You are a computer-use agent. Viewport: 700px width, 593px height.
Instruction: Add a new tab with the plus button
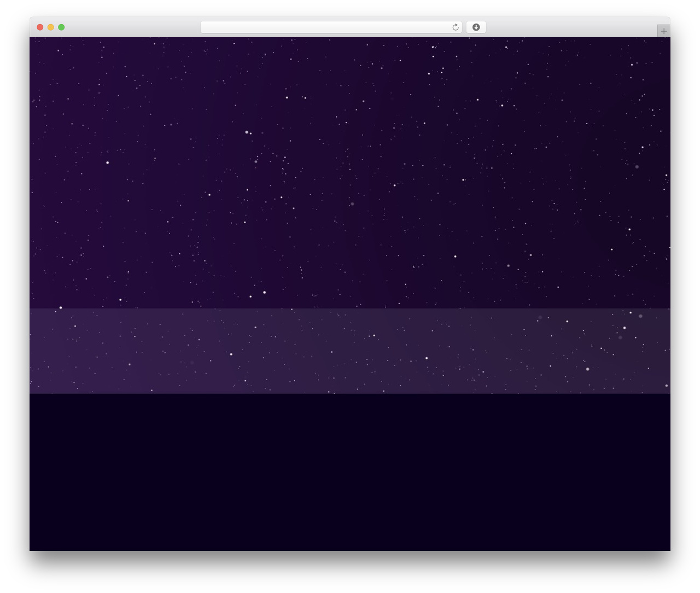click(663, 31)
